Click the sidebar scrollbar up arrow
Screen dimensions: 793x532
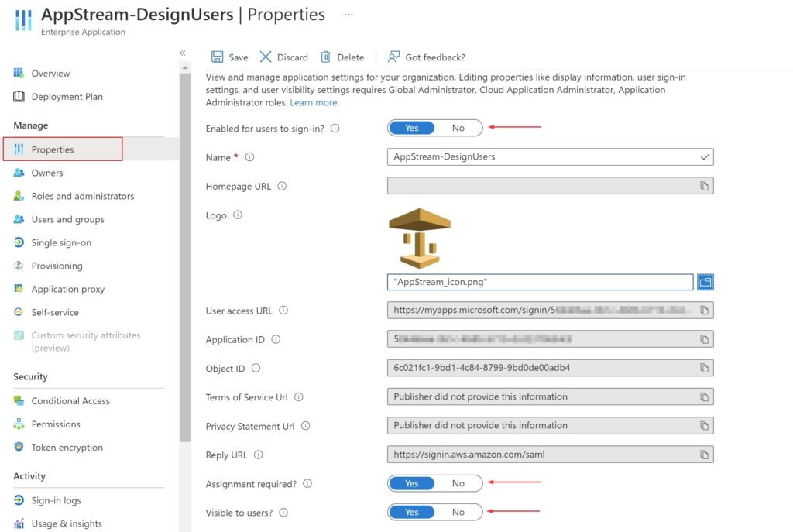click(185, 67)
